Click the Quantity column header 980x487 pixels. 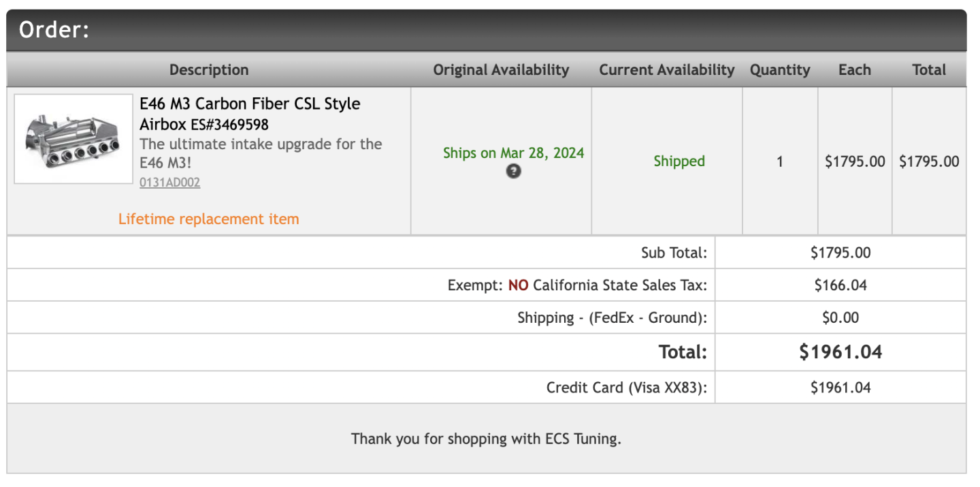(780, 70)
